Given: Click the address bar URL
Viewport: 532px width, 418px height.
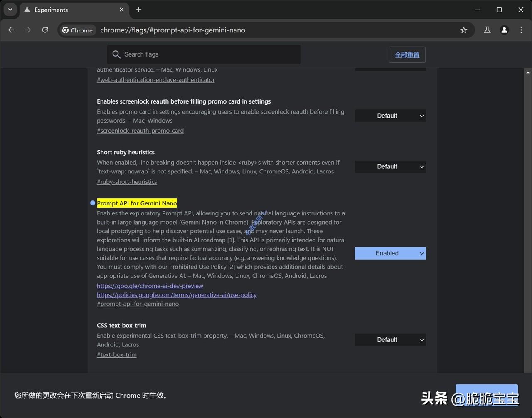Looking at the screenshot, I should (172, 30).
